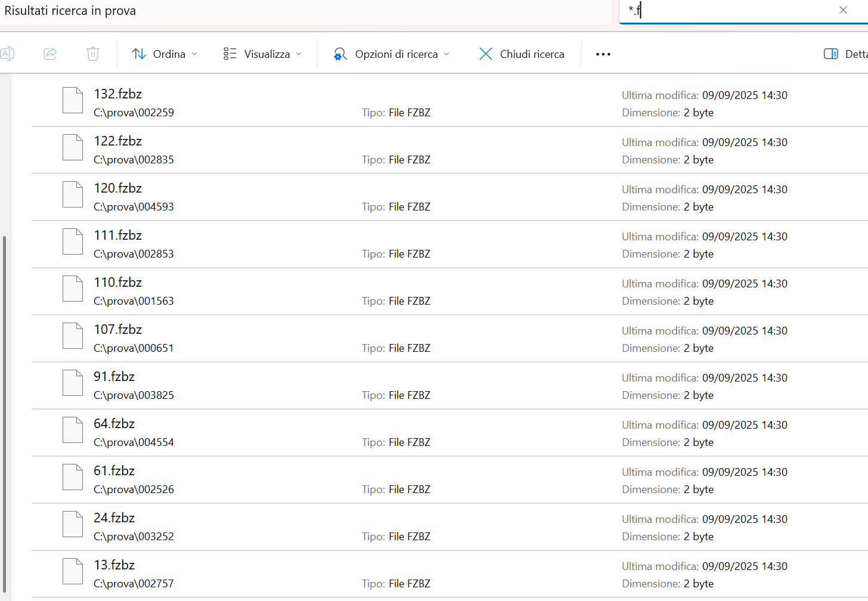Click the vertical scrollbar on the left edge
Viewport: 868px width, 601px height.
[5, 411]
